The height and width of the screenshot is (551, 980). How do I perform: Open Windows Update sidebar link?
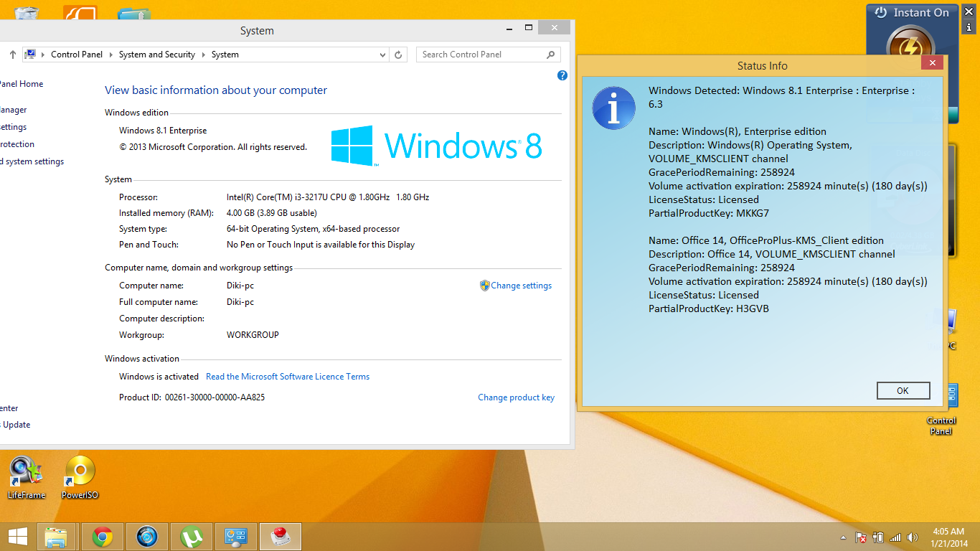click(x=15, y=425)
